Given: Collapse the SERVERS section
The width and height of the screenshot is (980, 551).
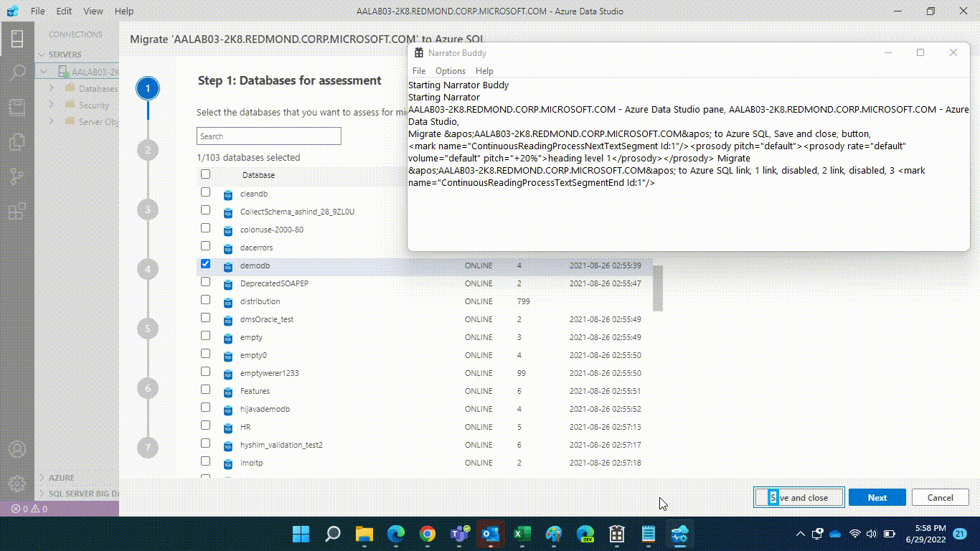Looking at the screenshot, I should [x=43, y=54].
